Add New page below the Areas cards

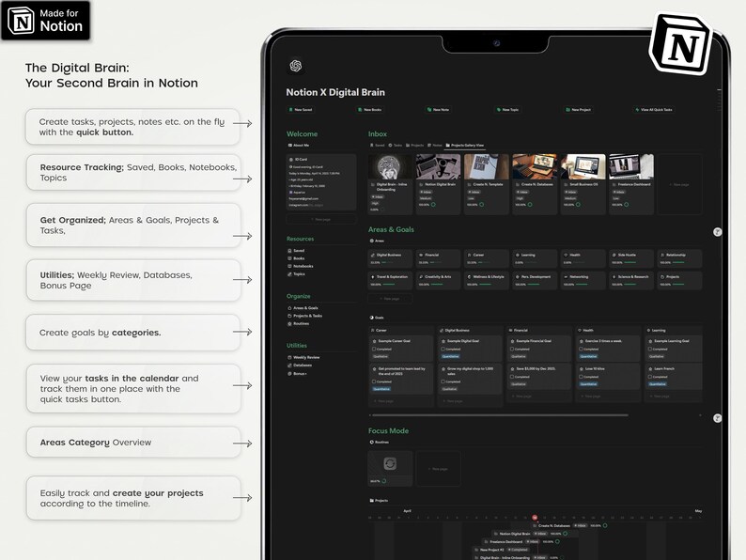[x=390, y=299]
